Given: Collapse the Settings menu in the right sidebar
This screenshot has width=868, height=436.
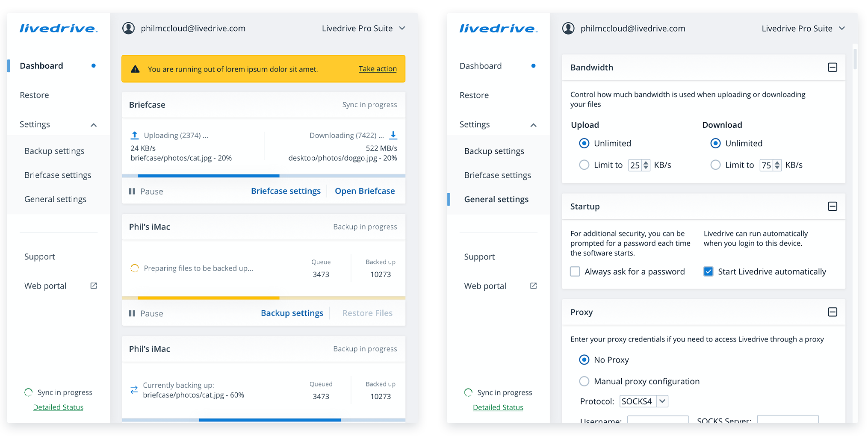Looking at the screenshot, I should point(534,125).
